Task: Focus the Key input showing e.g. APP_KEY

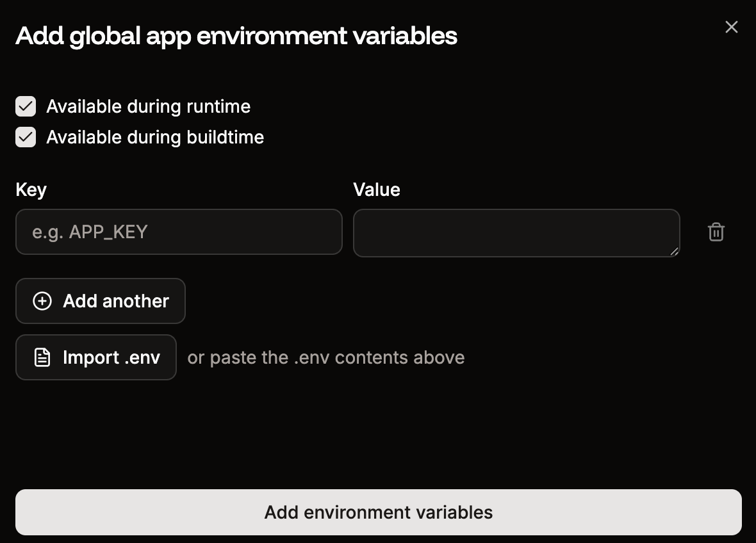Action: 179,232
